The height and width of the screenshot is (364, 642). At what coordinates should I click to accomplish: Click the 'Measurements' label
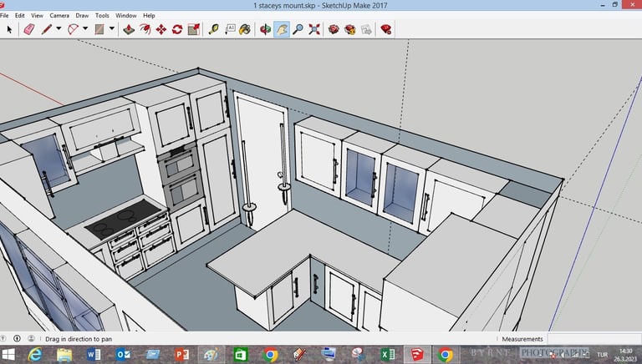pyautogui.click(x=522, y=339)
